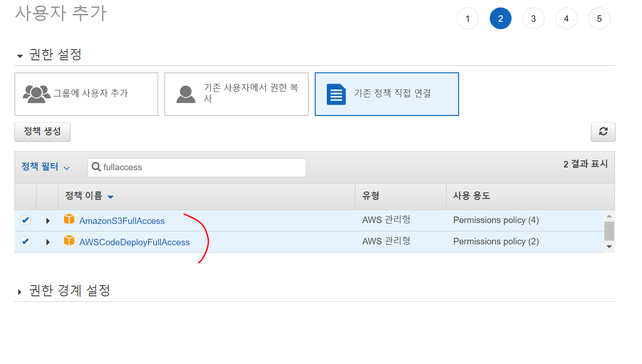Click the refresh policies icon button
Viewport: 642px width, 364px height.
point(603,132)
